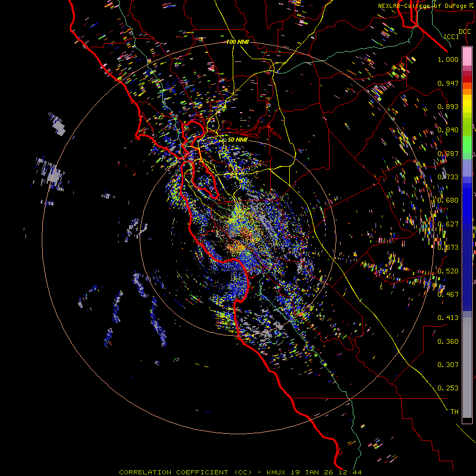Select the 0.467 legend value
The height and width of the screenshot is (476, 476).
click(x=448, y=295)
